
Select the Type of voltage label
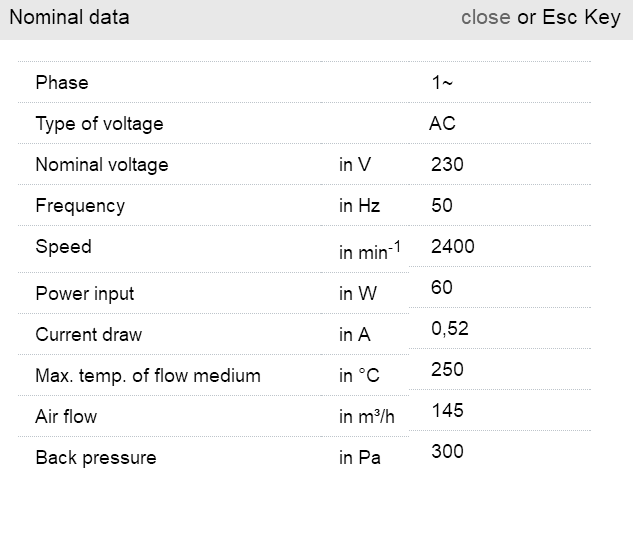[x=99, y=124]
